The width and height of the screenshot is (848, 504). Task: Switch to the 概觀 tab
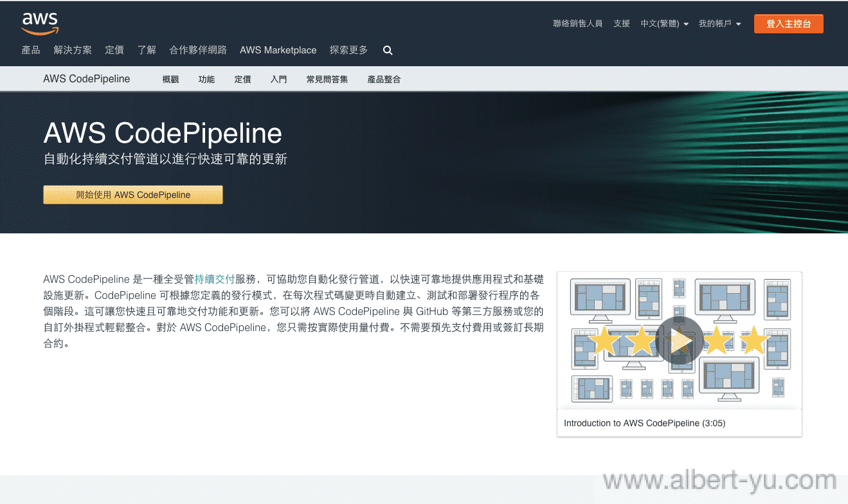coord(171,80)
